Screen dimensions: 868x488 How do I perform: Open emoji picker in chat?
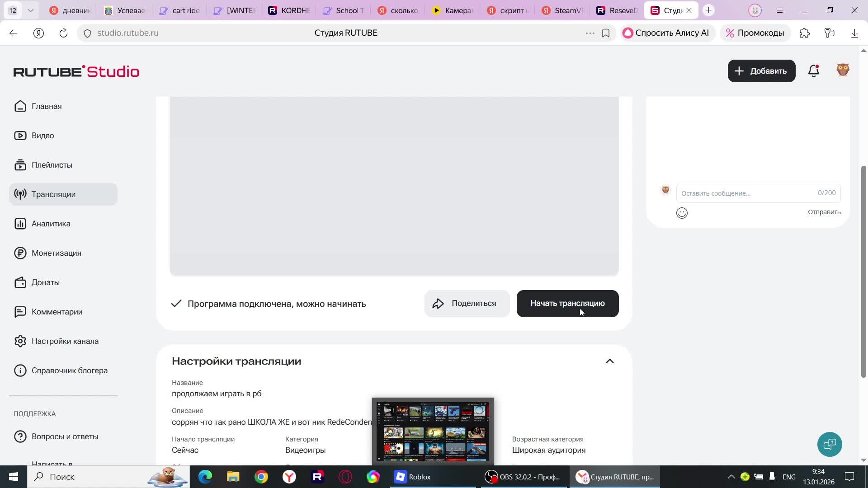682,213
